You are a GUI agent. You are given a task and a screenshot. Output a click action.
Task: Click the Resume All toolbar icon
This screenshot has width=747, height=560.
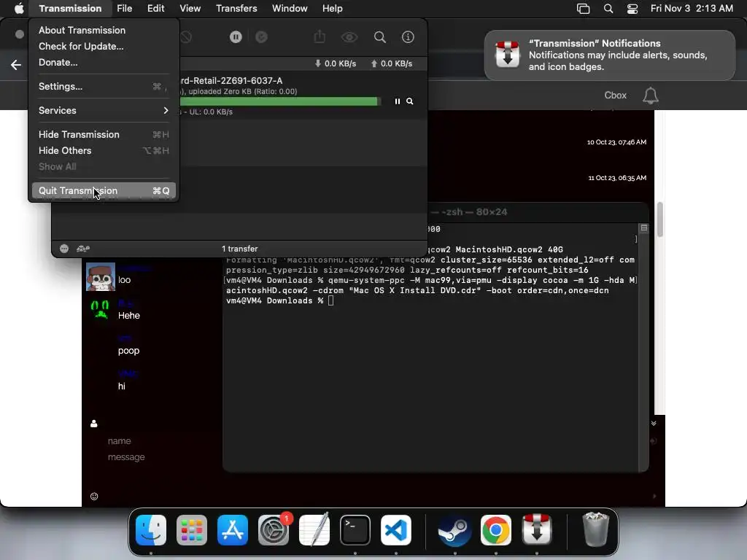point(262,37)
